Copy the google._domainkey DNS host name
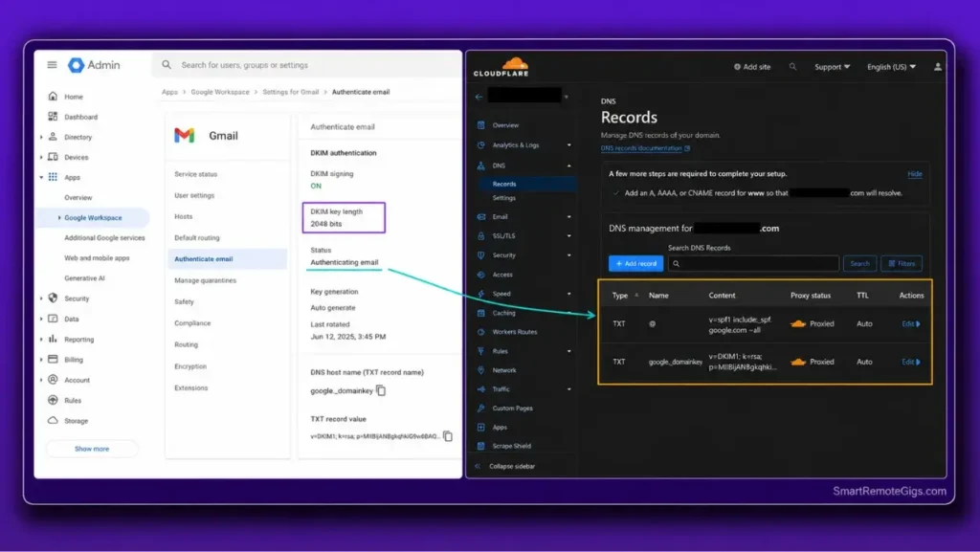Viewport: 980px width, 552px height. (x=381, y=390)
